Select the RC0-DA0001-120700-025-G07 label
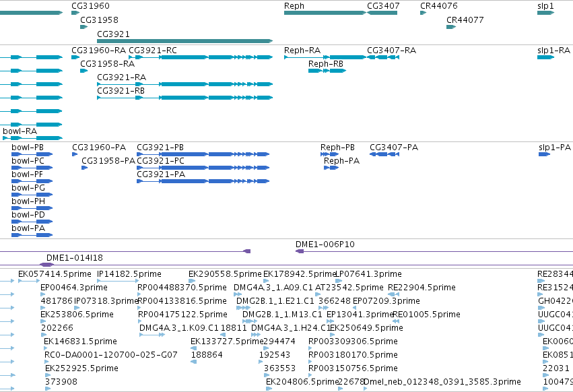Image resolution: width=573 pixels, height=392 pixels. (110, 355)
